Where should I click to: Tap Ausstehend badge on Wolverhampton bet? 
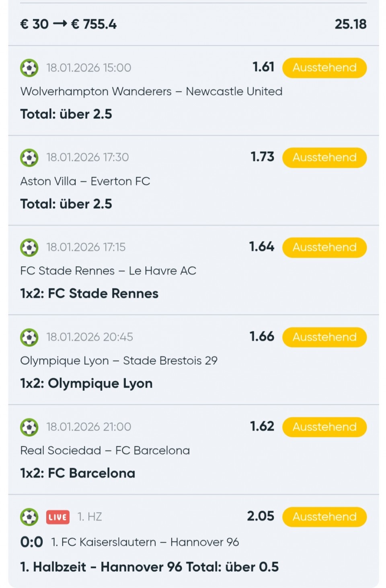pos(324,68)
